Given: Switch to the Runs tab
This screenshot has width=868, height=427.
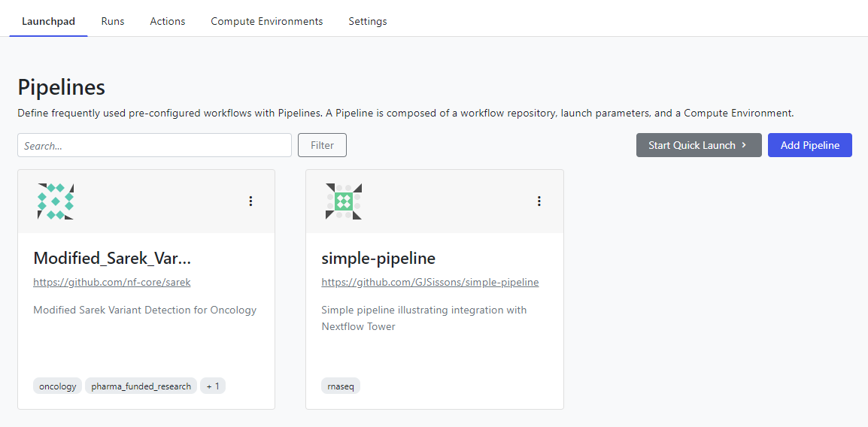Looking at the screenshot, I should point(113,21).
